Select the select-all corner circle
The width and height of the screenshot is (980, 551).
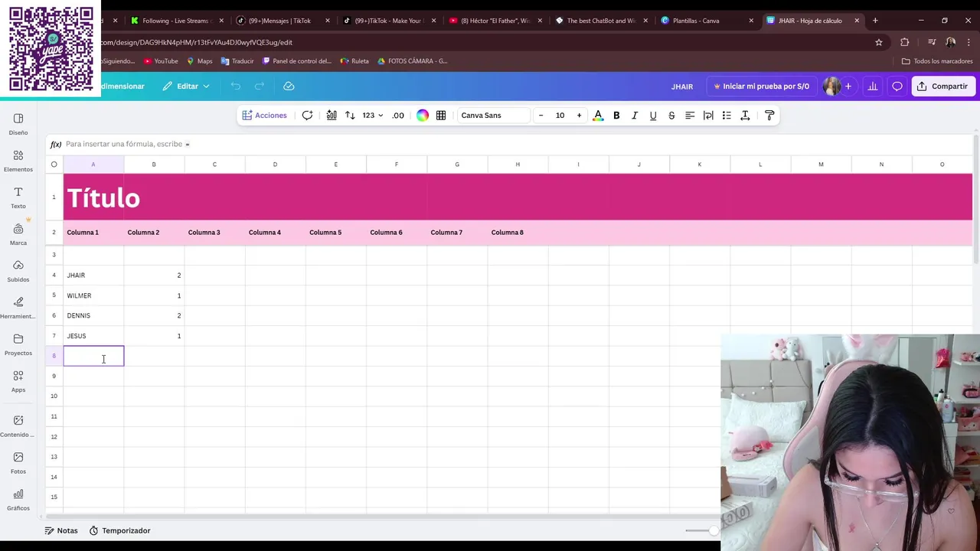pyautogui.click(x=54, y=165)
